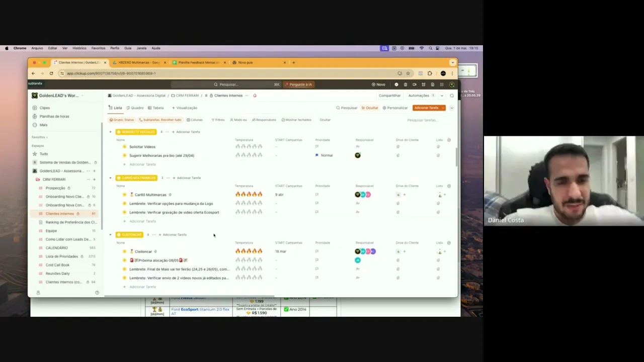Image resolution: width=644 pixels, height=362 pixels.
Task: Click the orange Adicionar Tarefa button
Action: point(426,108)
